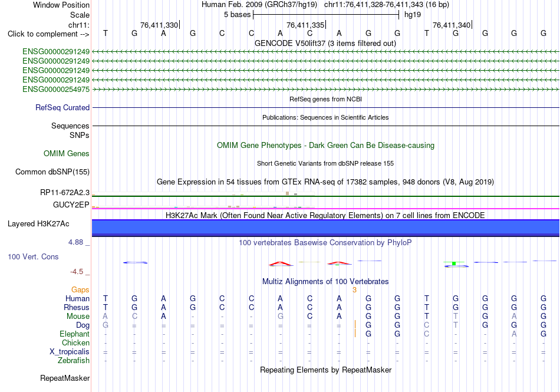
Task: Select the Human alignment row label
Action: tap(77, 298)
